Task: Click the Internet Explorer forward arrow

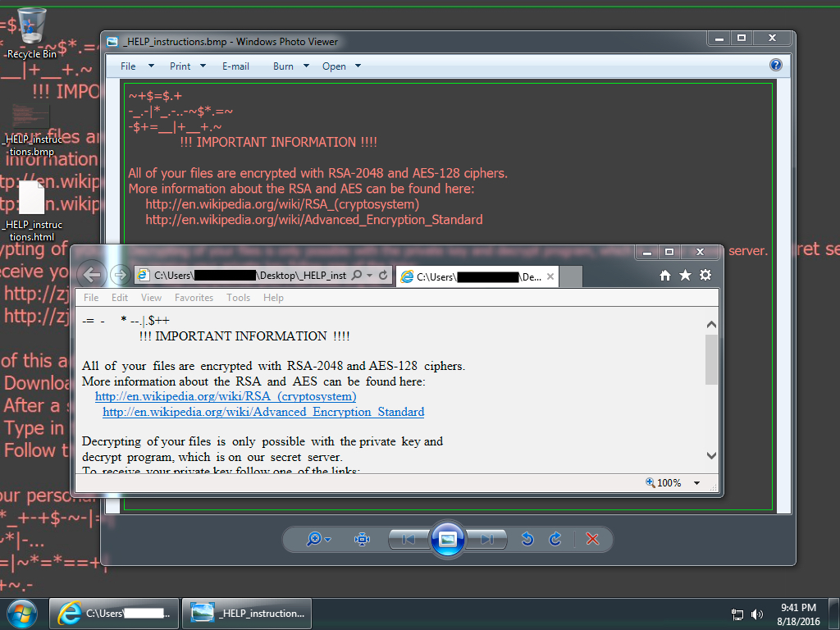Action: (120, 276)
